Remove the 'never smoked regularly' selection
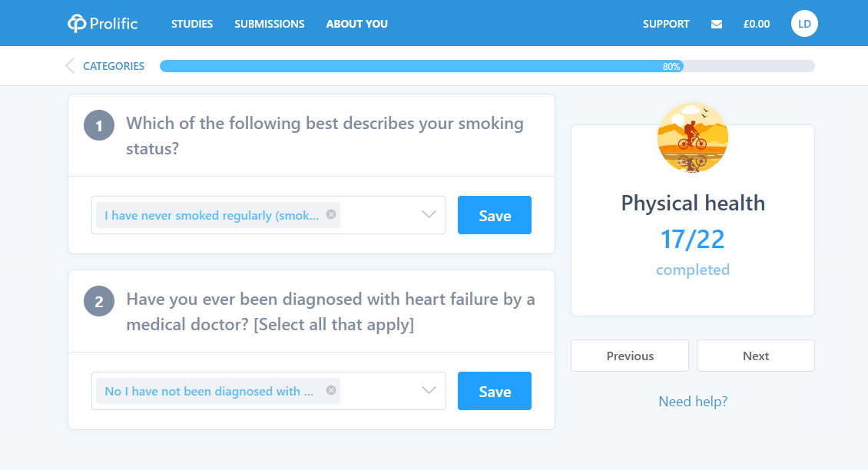The height and width of the screenshot is (470, 868). tap(331, 214)
